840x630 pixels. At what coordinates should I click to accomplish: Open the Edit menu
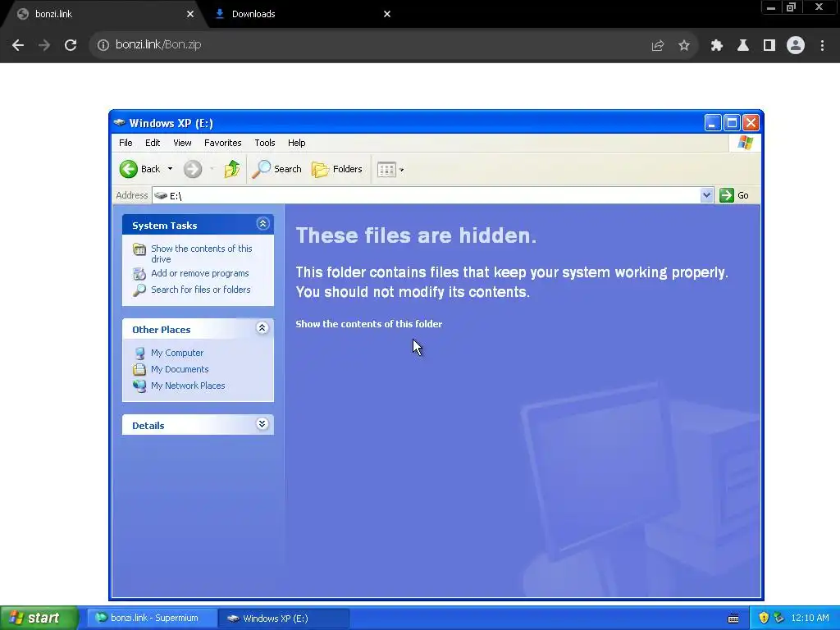[x=153, y=143]
